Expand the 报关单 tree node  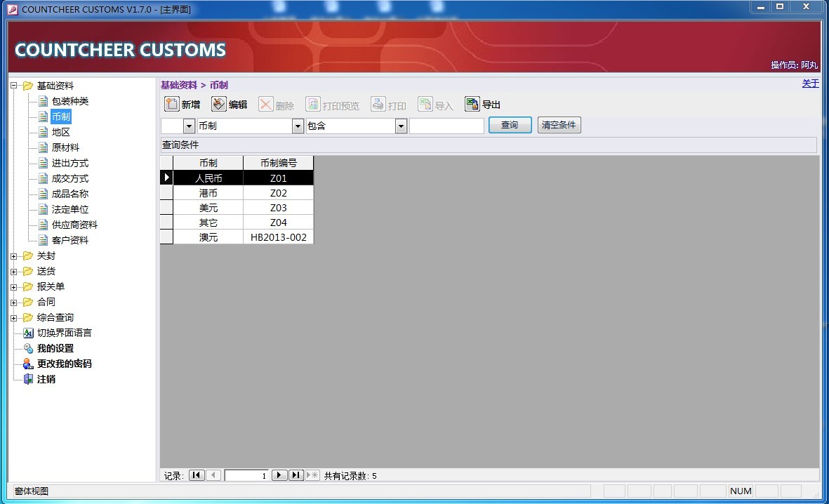tap(14, 287)
